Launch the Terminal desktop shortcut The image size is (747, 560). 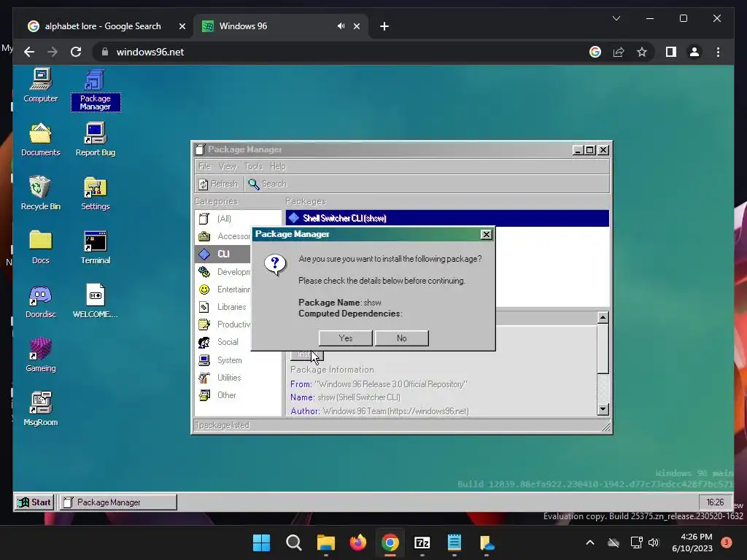coord(96,248)
